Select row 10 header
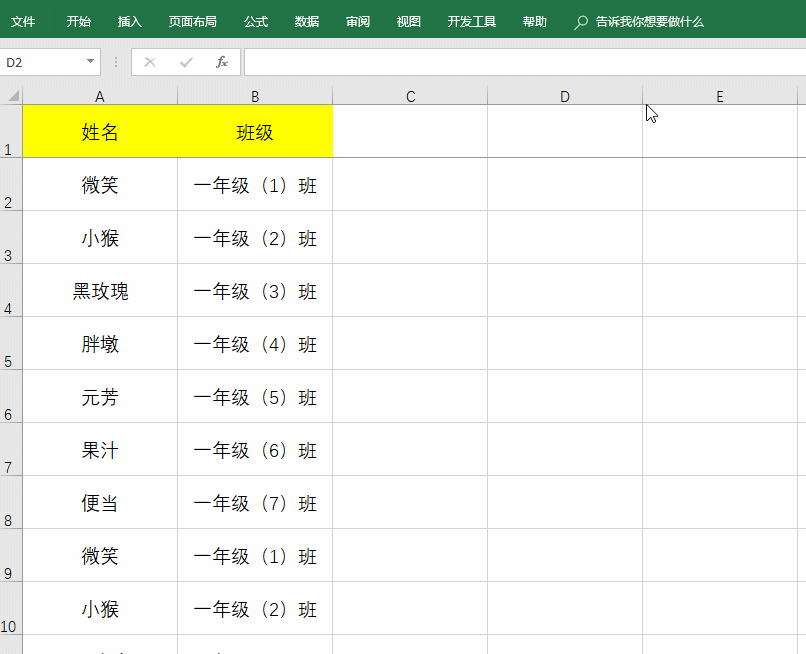 [x=11, y=608]
